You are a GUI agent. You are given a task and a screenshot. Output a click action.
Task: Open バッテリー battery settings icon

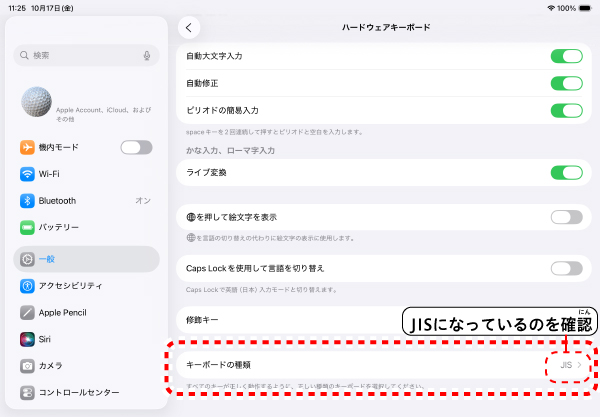27,227
